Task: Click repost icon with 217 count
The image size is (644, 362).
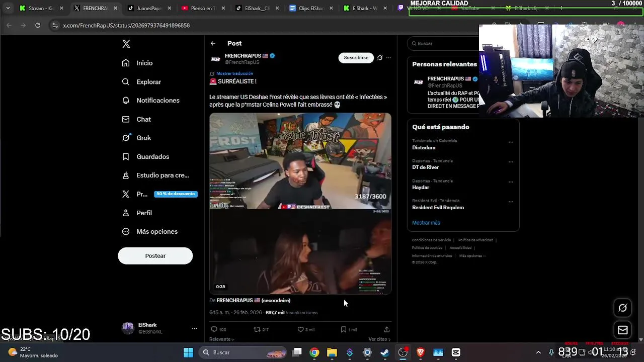Action: [261, 329]
